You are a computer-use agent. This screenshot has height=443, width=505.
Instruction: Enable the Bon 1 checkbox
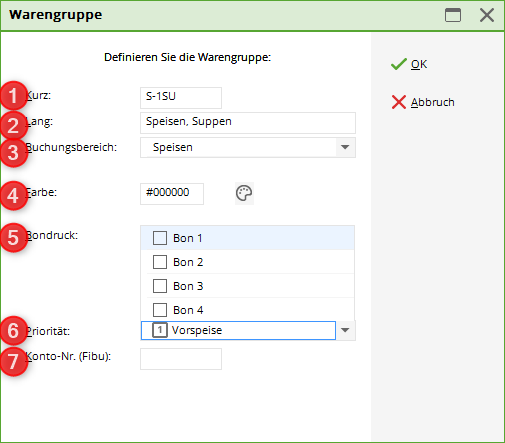pyautogui.click(x=160, y=238)
